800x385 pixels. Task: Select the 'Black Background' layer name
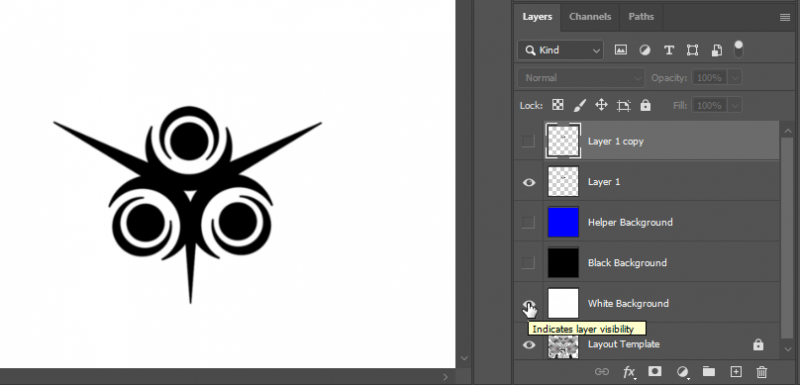click(627, 263)
